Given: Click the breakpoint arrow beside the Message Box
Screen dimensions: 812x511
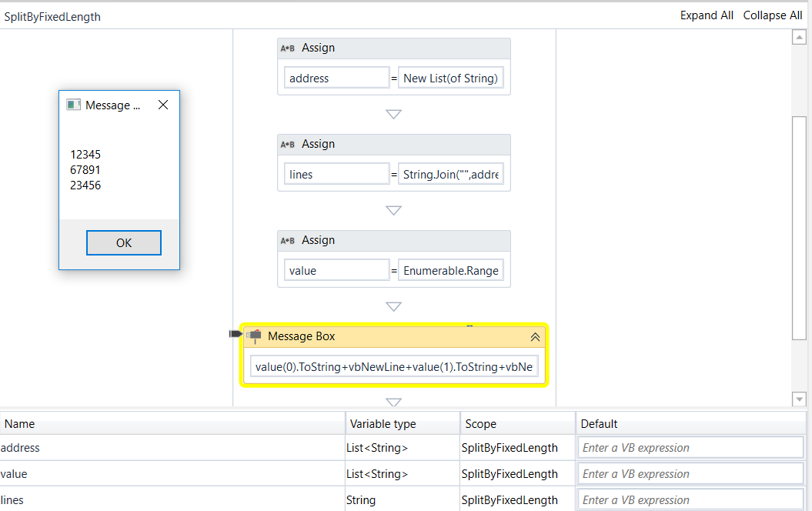Looking at the screenshot, I should pyautogui.click(x=235, y=333).
